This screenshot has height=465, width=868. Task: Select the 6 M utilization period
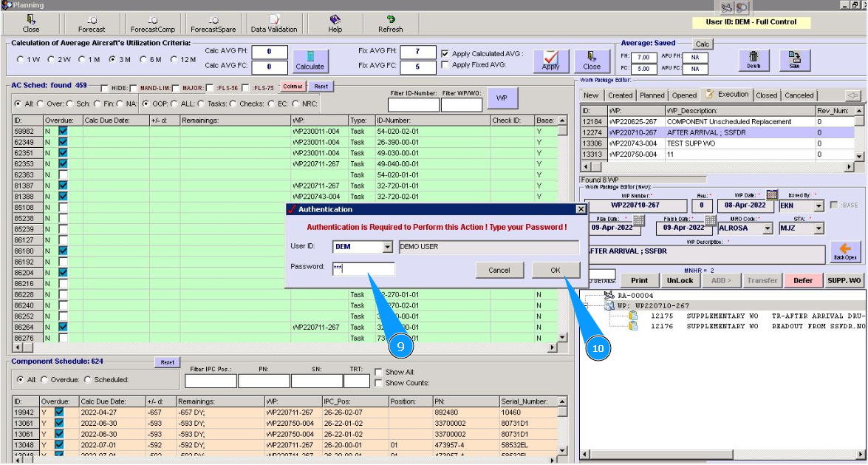[x=143, y=59]
